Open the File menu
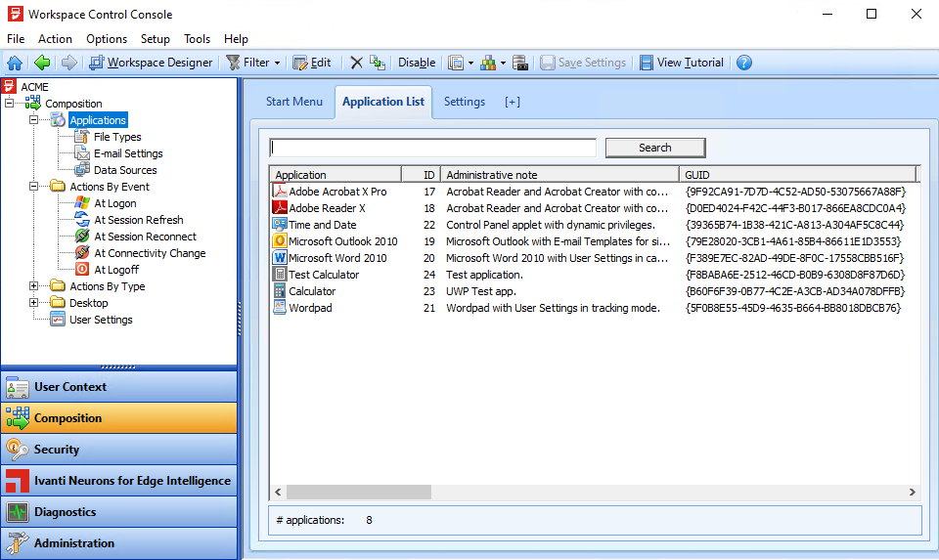The image size is (939, 560). [16, 39]
